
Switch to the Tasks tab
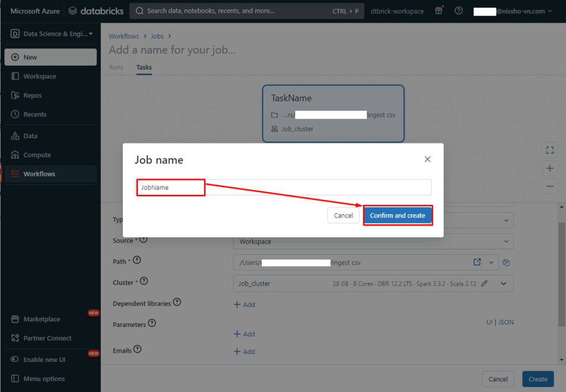click(x=144, y=67)
